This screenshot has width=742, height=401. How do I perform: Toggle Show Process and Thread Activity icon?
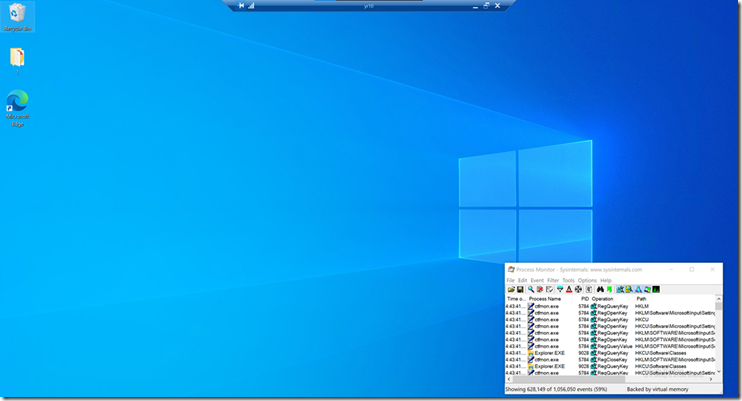point(647,289)
